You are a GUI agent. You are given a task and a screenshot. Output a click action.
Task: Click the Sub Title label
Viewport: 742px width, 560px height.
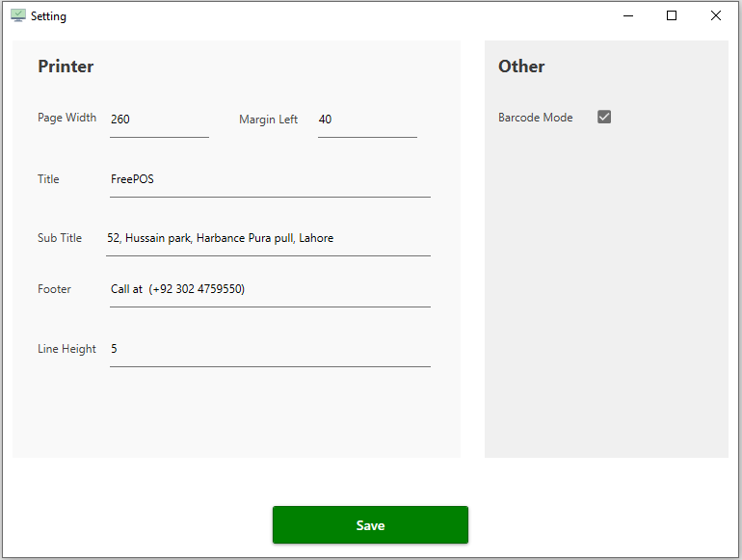[x=60, y=238]
